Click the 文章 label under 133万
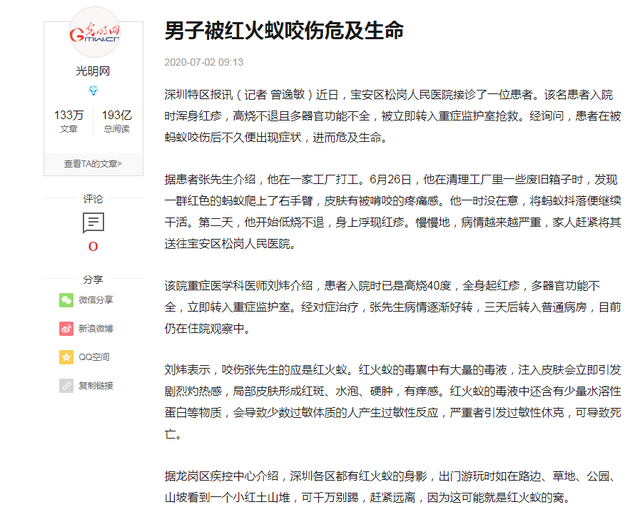Screen dimensions: 640x512 tap(69, 129)
